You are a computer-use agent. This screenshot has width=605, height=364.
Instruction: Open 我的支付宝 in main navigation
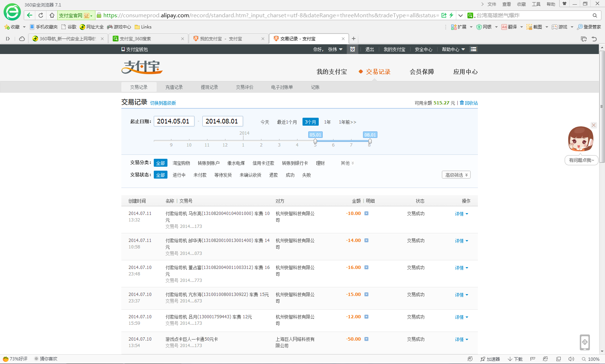(332, 72)
